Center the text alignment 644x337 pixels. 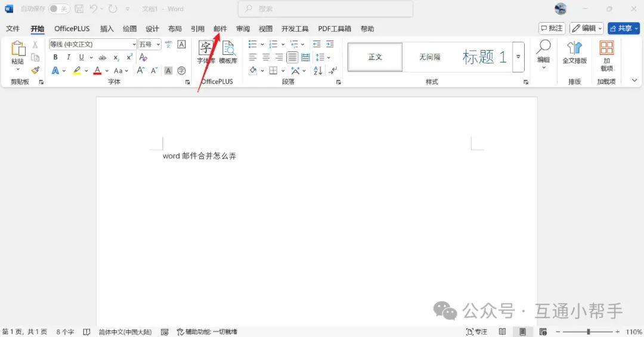click(x=266, y=57)
